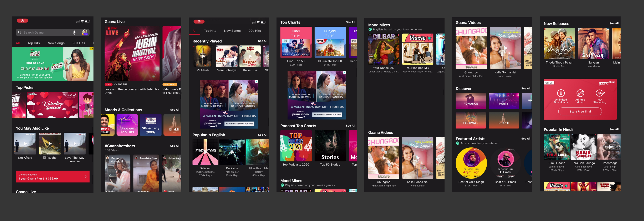Open the Jubin Nautiyal Love & Peace concert card
This screenshot has width=644, height=221.
coord(132,54)
